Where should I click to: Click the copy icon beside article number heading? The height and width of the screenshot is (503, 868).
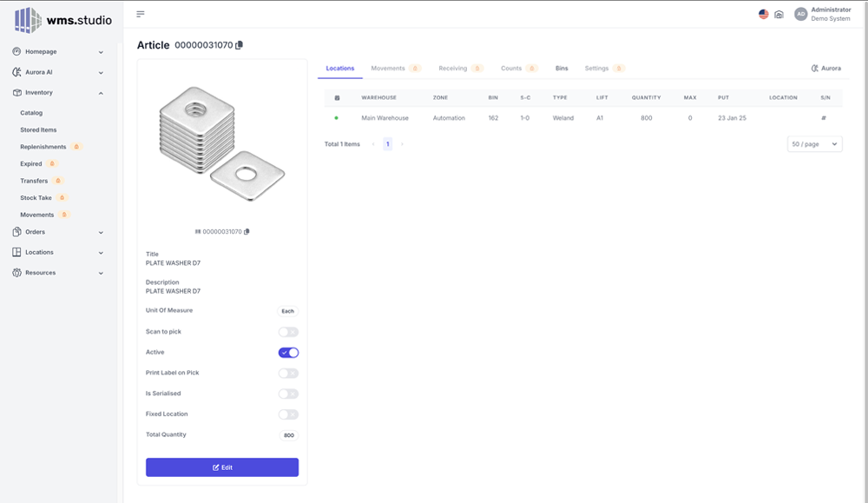click(x=240, y=45)
